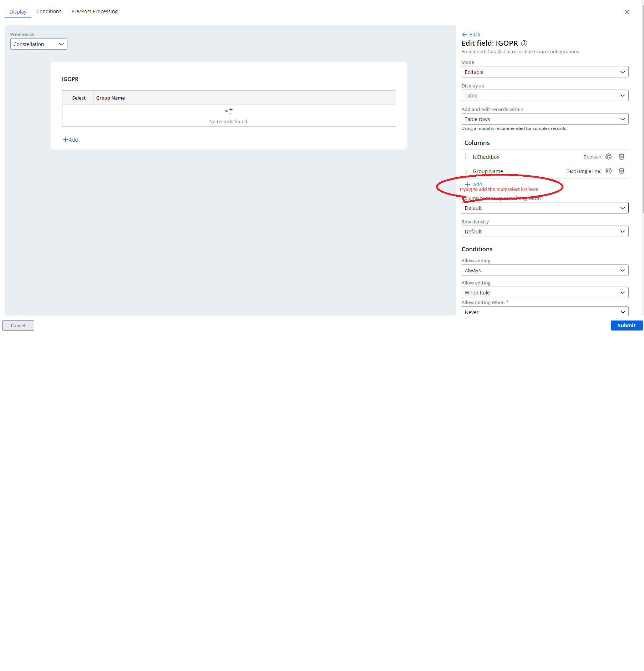644x671 pixels.
Task: Delete the IsCheckbox column
Action: pyautogui.click(x=622, y=157)
